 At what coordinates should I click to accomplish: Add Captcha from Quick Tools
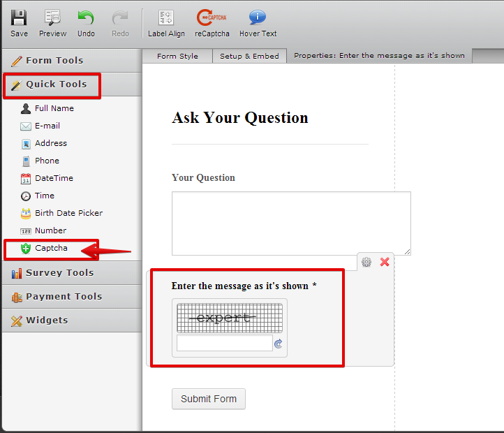coord(51,248)
